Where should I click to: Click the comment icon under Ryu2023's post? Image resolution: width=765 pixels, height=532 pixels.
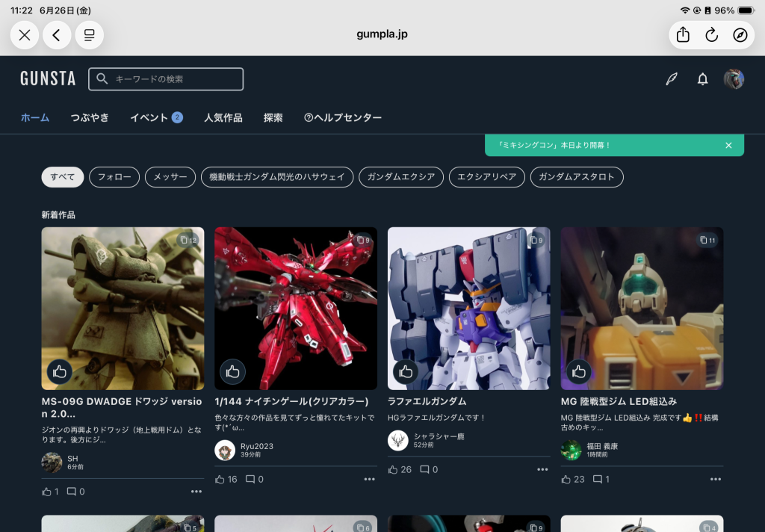click(x=250, y=480)
